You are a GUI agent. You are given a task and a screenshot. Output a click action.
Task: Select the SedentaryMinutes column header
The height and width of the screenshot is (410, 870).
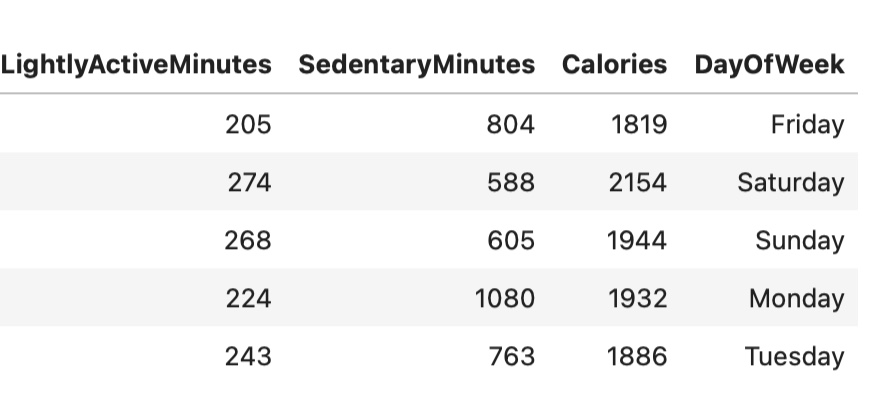click(416, 65)
